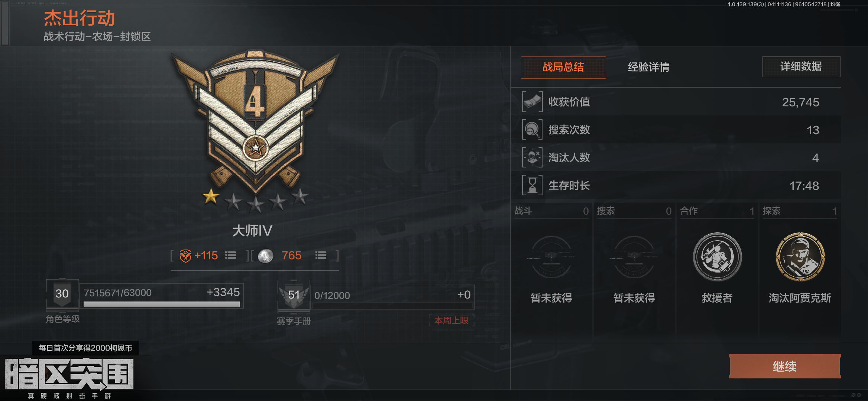This screenshot has width=868, height=401.
Task: Open the 经验详情 tab
Action: (648, 67)
